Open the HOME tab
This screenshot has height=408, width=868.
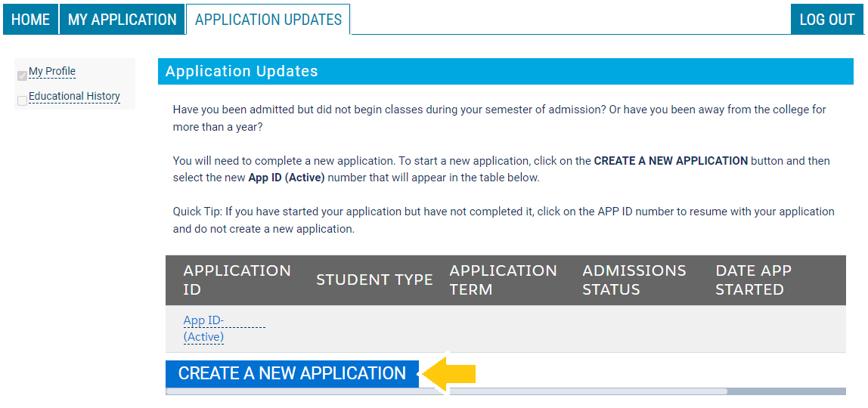point(30,20)
